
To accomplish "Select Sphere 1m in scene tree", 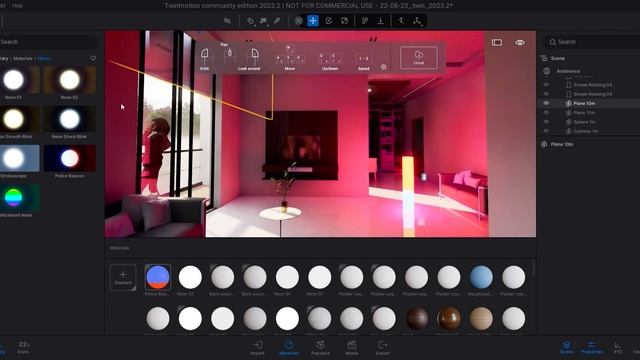I will pyautogui.click(x=584, y=122).
